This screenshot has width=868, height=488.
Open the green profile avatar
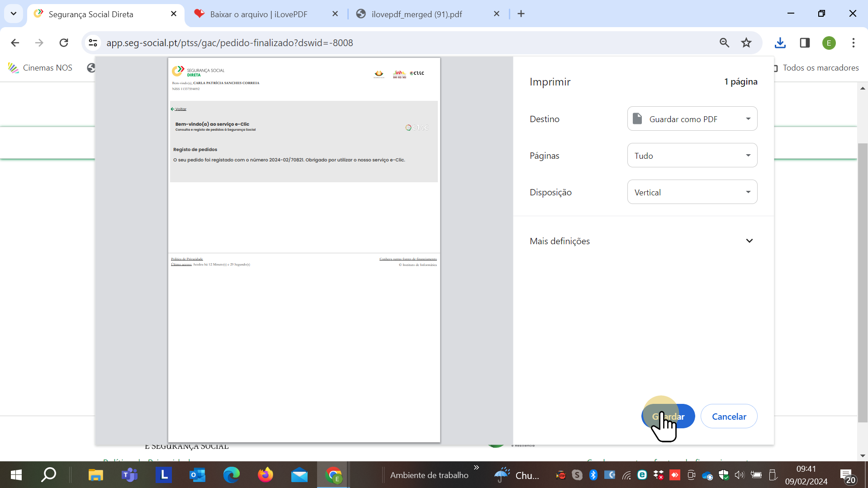pos(829,43)
